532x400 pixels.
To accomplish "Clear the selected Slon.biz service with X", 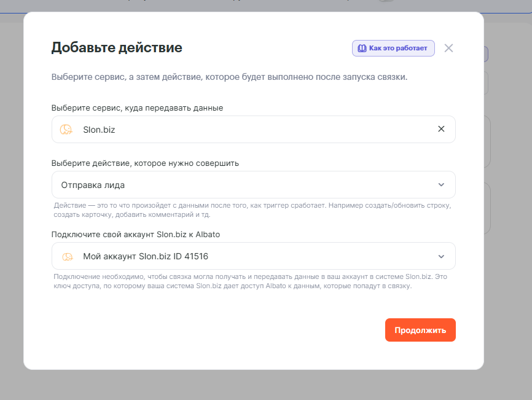I will [x=440, y=129].
